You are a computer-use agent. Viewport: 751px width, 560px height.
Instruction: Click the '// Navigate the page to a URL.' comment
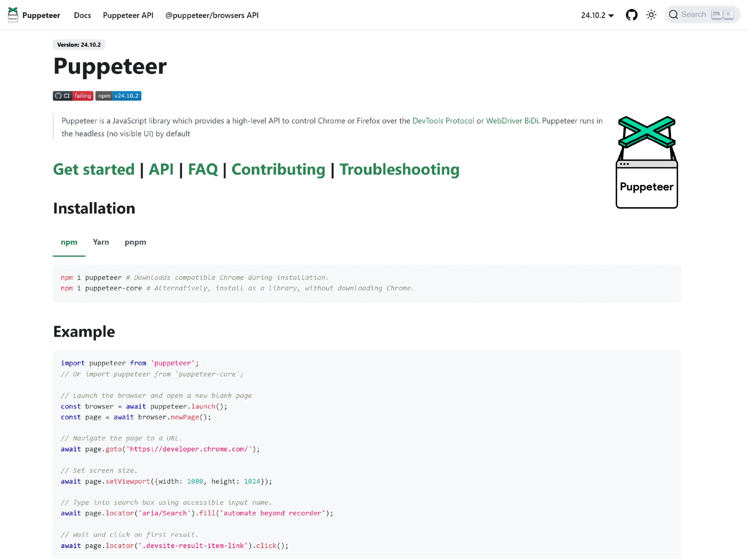(121, 439)
